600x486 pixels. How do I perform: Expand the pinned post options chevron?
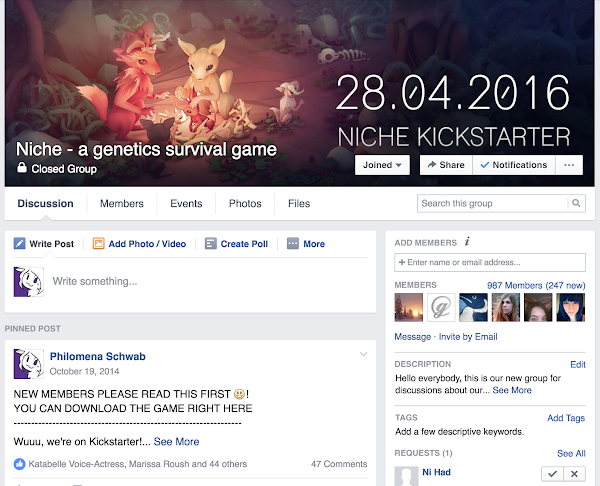[x=364, y=354]
